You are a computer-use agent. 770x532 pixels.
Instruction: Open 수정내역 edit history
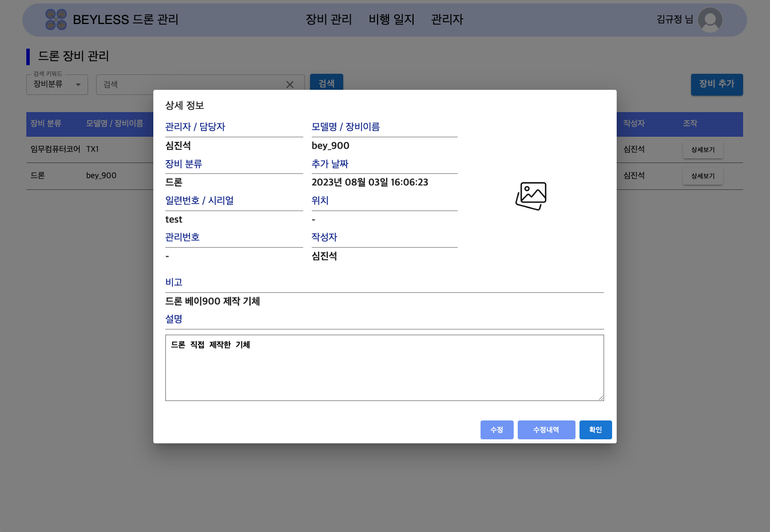tap(546, 430)
